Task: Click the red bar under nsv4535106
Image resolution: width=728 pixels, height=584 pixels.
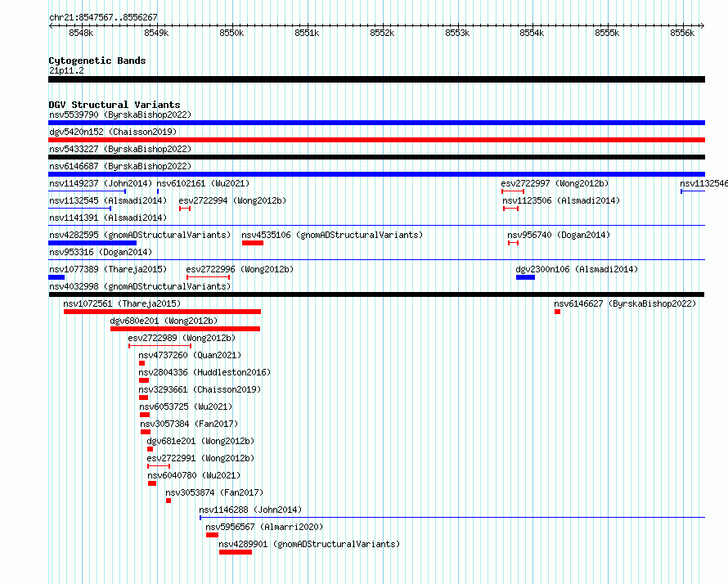Action: pos(253,243)
